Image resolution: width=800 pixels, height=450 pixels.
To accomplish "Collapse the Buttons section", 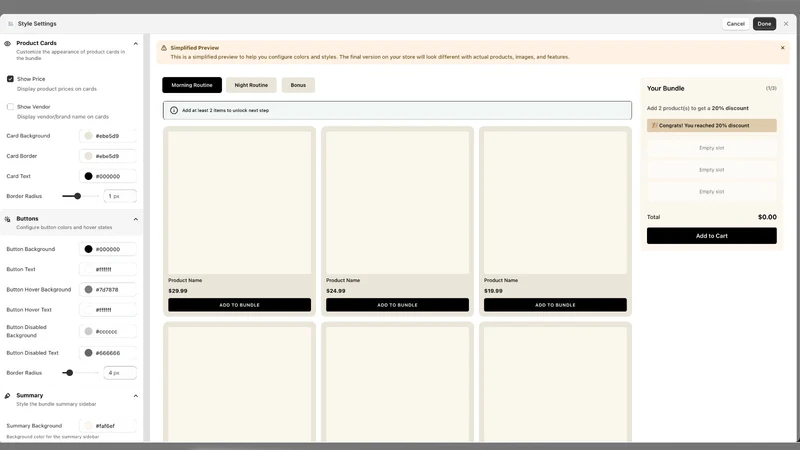I will 136,219.
